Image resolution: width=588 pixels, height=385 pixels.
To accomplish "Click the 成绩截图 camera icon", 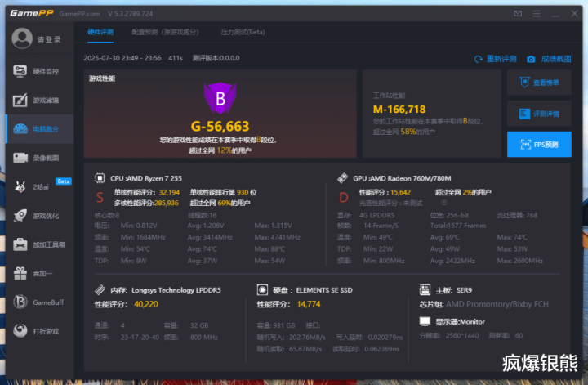I will pyautogui.click(x=531, y=59).
